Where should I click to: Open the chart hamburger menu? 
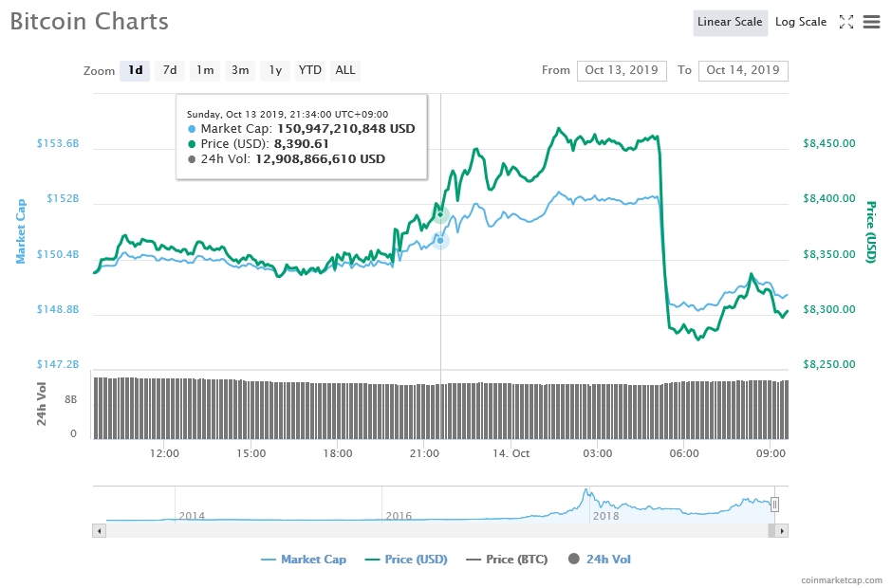pos(871,22)
